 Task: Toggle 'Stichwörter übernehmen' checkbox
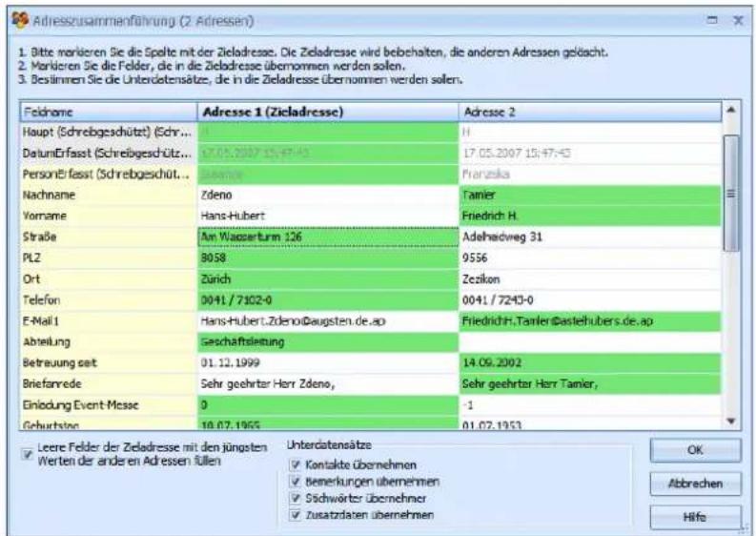click(x=296, y=498)
